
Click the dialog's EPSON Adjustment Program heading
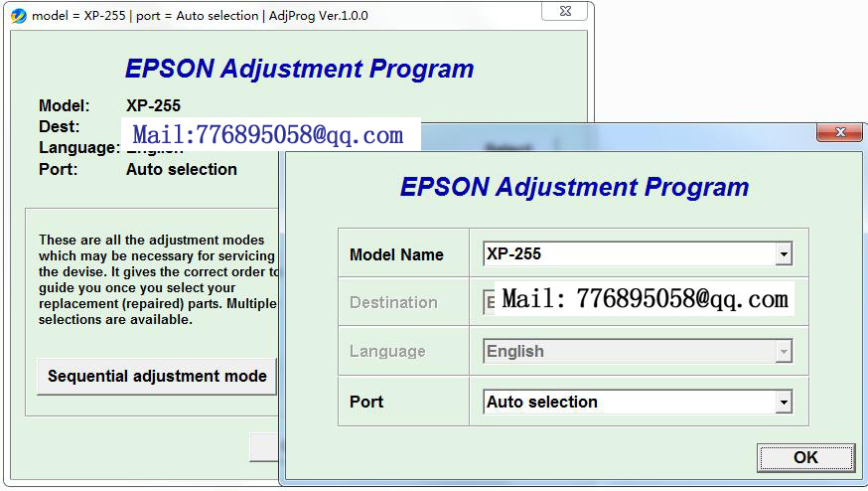574,187
